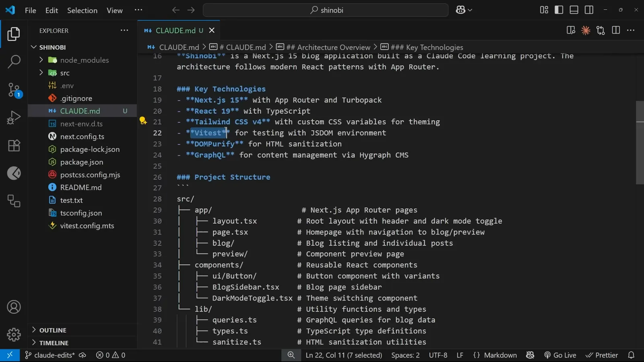
Task: Click the Copilot chat icon in title bar
Action: tap(460, 10)
